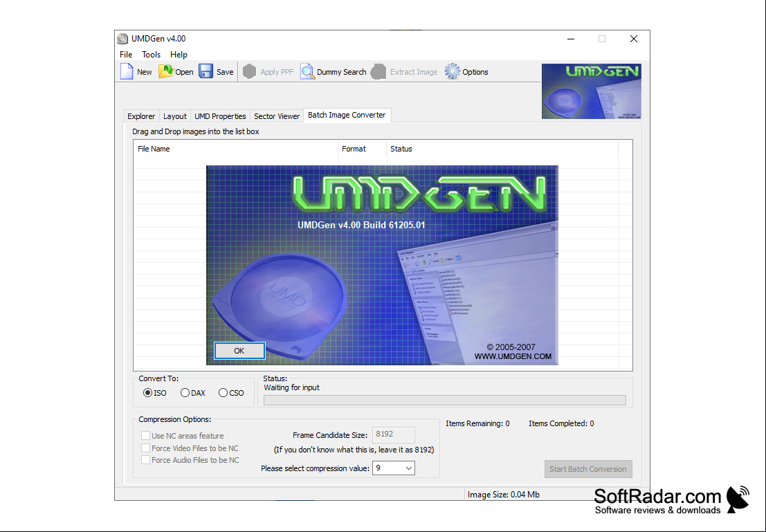Open the File menu
The height and width of the screenshot is (532, 766).
pyautogui.click(x=126, y=54)
